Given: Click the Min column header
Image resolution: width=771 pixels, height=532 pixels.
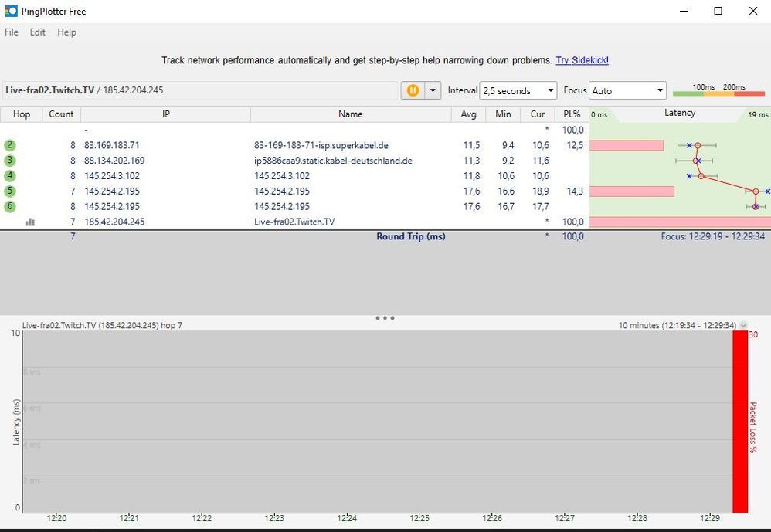Looking at the screenshot, I should coord(503,114).
